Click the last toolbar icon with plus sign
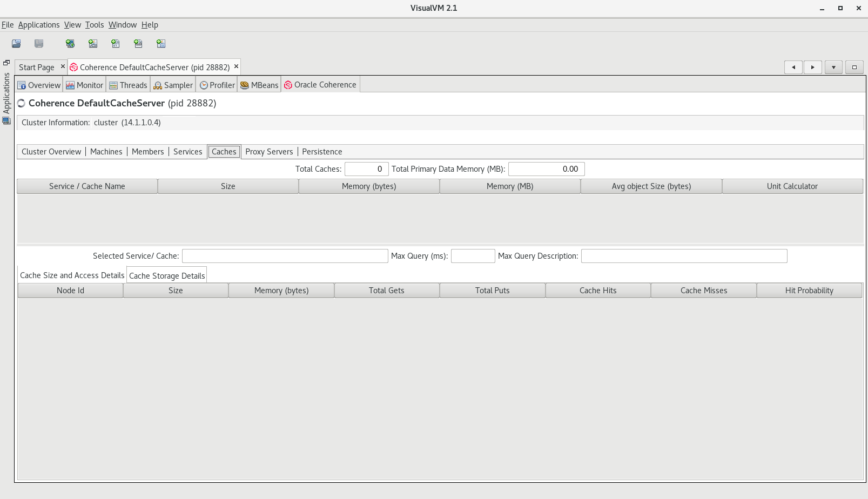 click(161, 44)
